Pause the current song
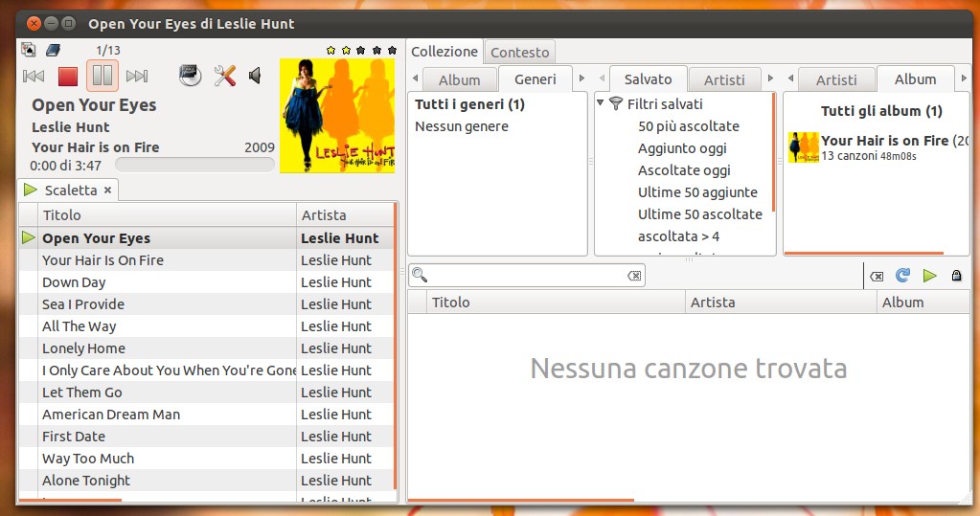The height and width of the screenshot is (516, 980). pyautogui.click(x=103, y=76)
